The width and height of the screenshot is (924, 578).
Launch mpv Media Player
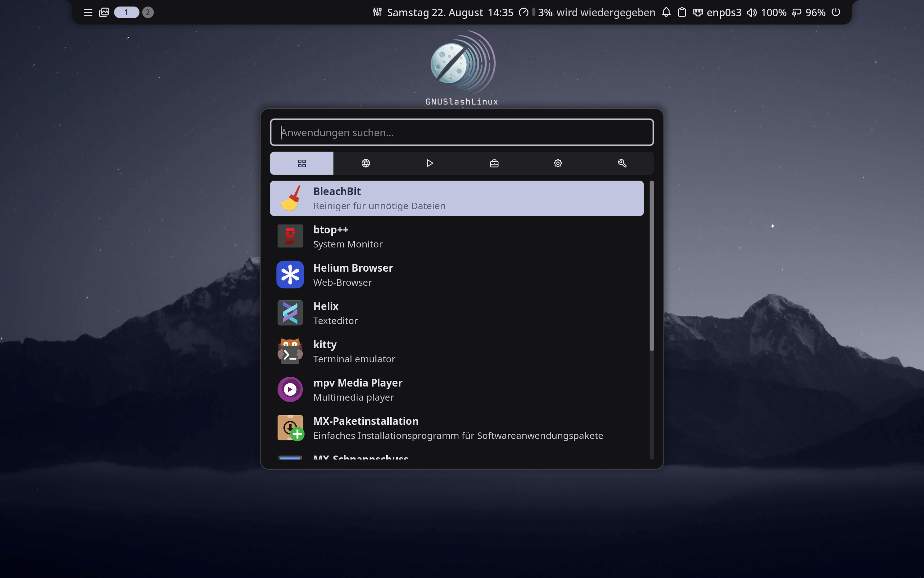pos(457,389)
